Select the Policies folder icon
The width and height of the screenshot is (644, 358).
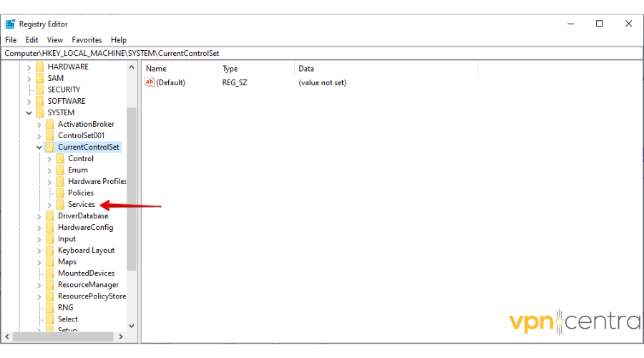point(60,193)
